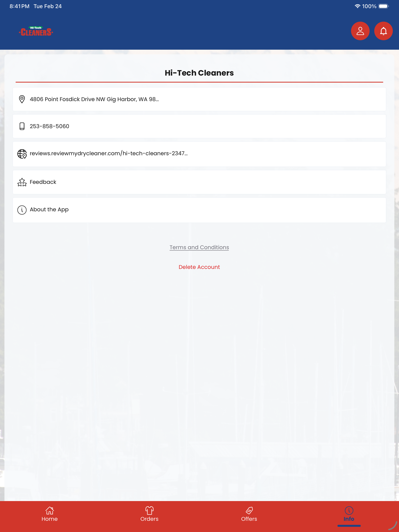
Task: Open notifications bell icon
Action: [383, 31]
